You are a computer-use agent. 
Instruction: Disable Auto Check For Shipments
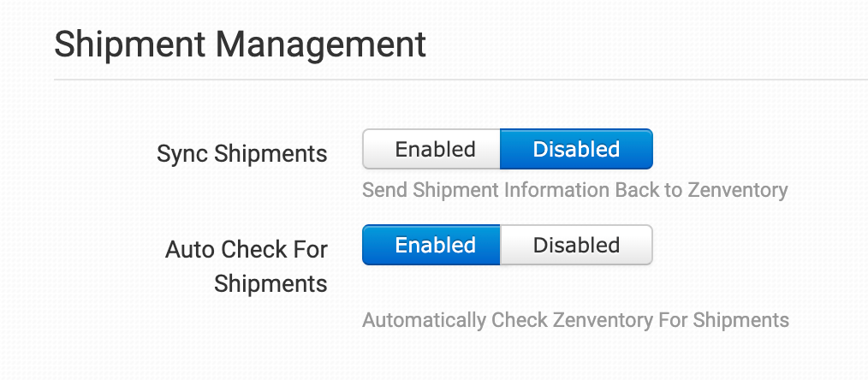coord(576,245)
